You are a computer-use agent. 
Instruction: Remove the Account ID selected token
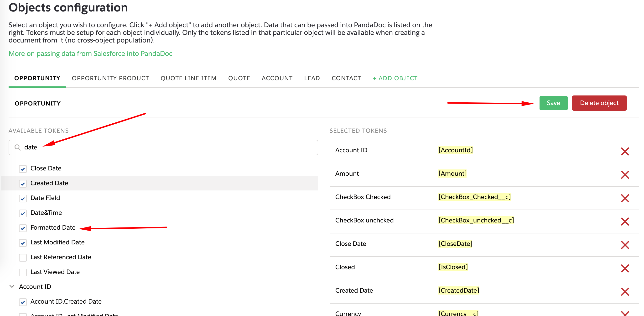click(625, 151)
